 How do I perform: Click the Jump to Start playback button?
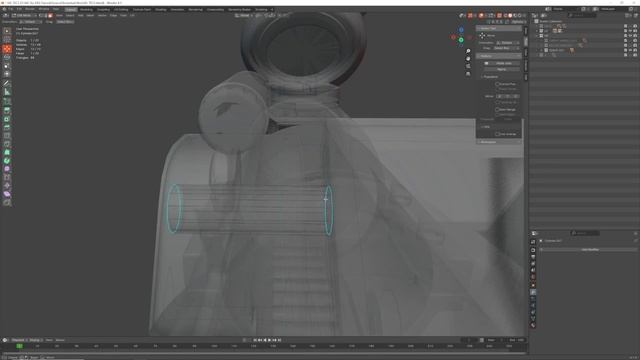255,340
